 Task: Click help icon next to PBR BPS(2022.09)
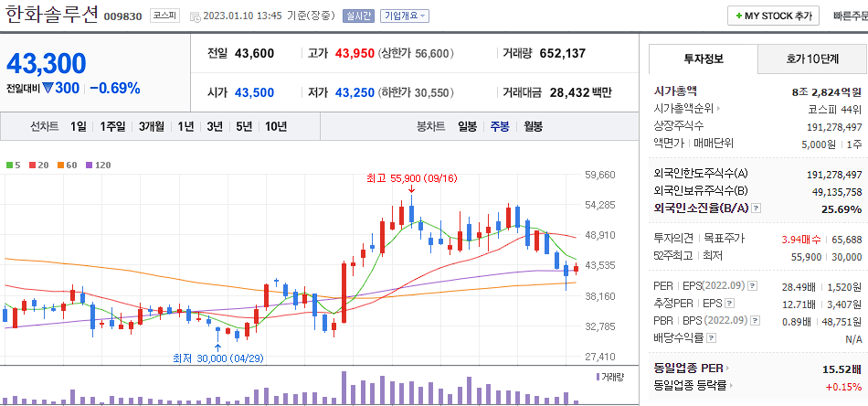click(x=756, y=320)
